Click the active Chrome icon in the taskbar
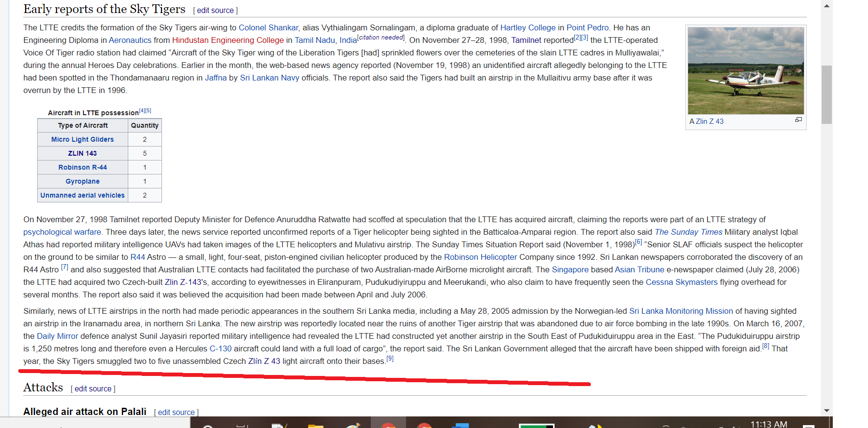 click(388, 424)
